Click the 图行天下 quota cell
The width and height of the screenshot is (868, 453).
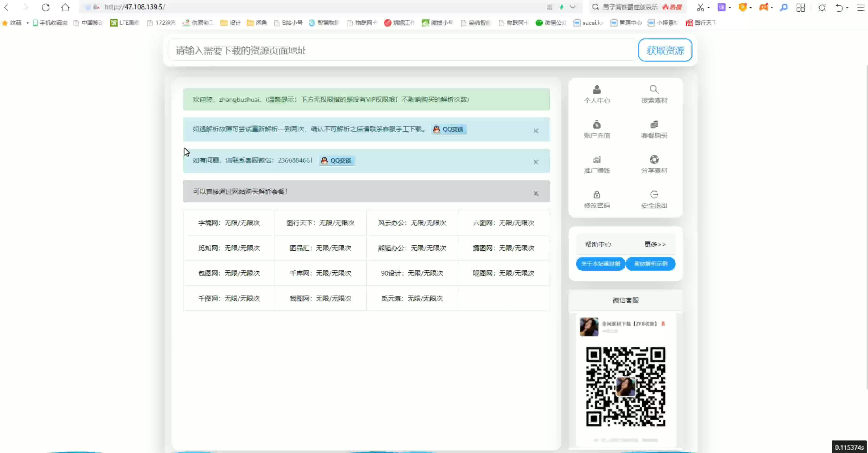coord(320,223)
